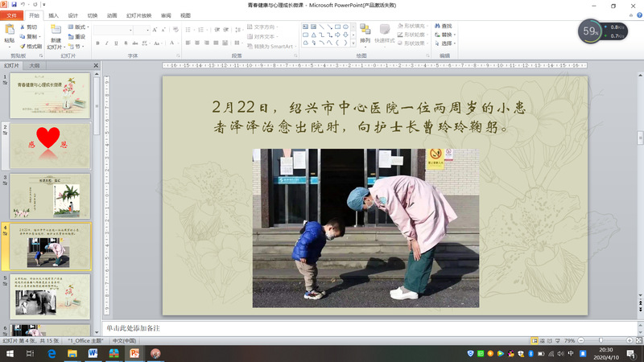This screenshot has width=644, height=362.
Task: Open the Insert (插入) ribbon tab
Action: pos(53,15)
